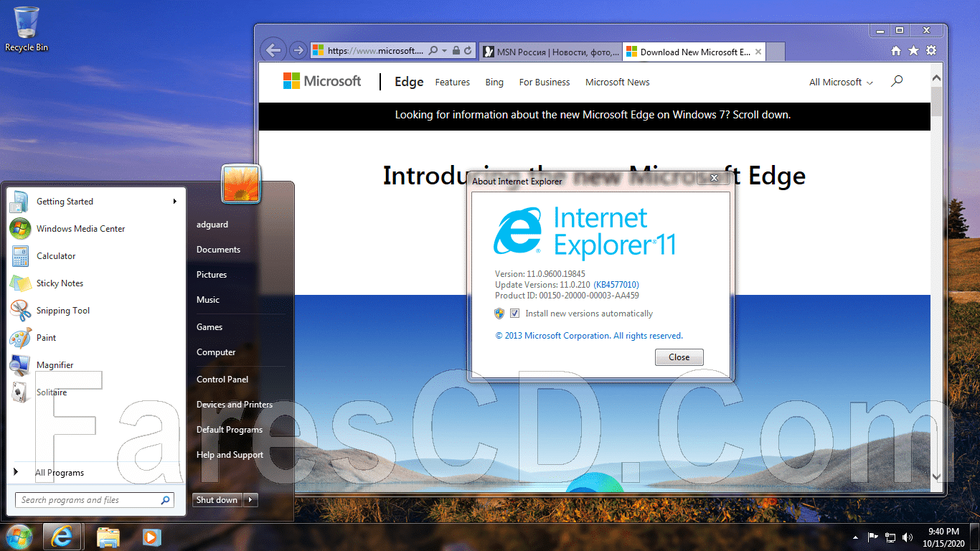
Task: Click the Shut down button
Action: (x=217, y=500)
